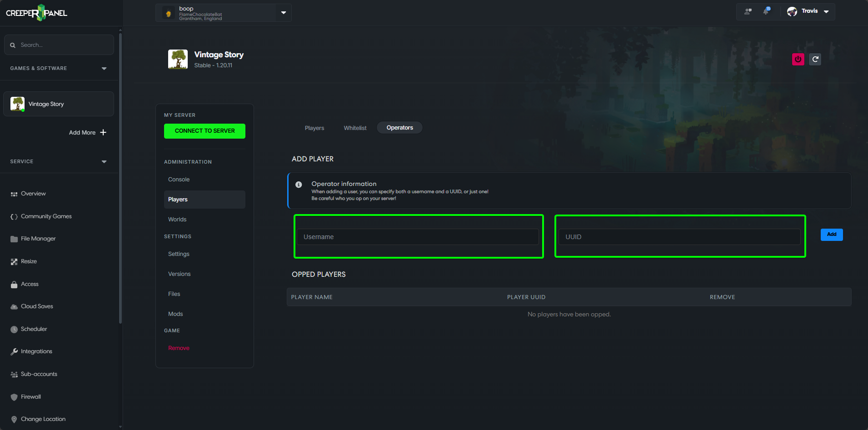Switch to the Players tab
The height and width of the screenshot is (430, 868).
pos(314,128)
